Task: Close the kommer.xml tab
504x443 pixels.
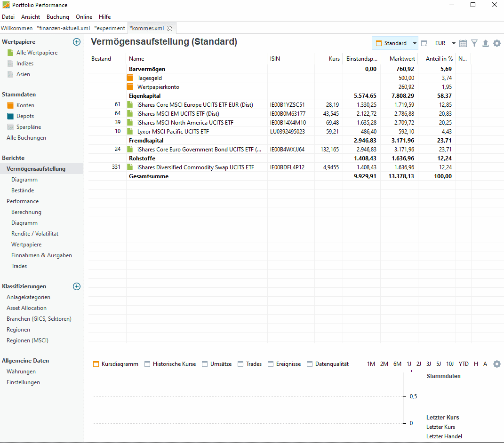Action: (x=170, y=28)
